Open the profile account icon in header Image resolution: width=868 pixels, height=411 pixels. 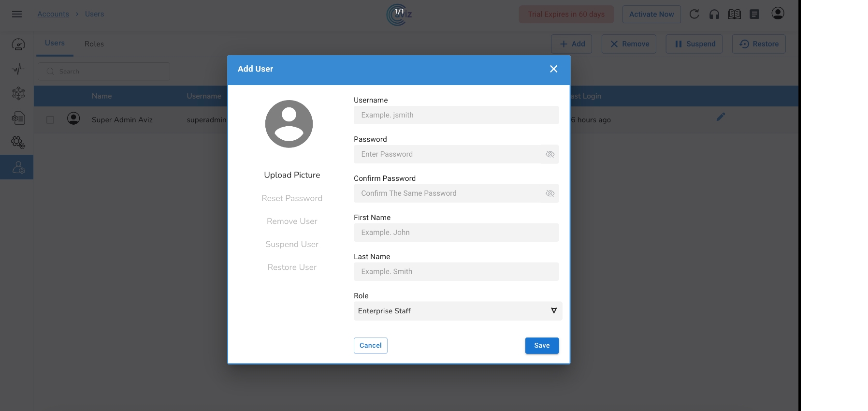click(778, 14)
